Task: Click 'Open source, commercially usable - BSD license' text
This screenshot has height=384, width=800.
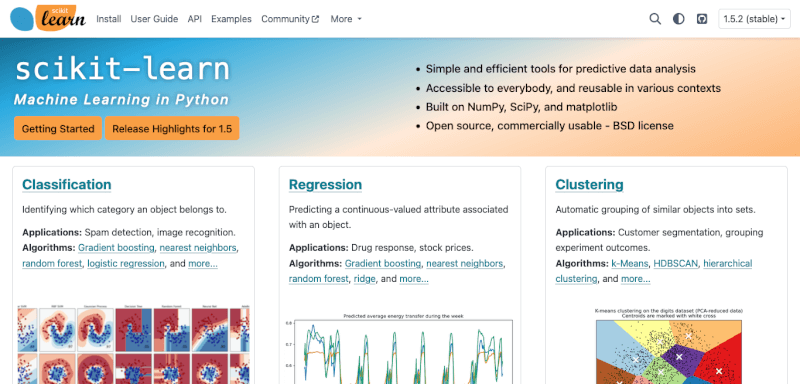Action: pos(550,125)
